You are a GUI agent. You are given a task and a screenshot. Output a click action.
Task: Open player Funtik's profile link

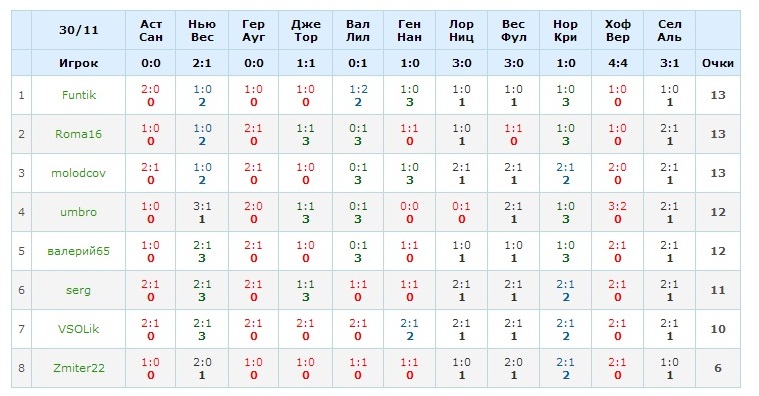coord(78,95)
